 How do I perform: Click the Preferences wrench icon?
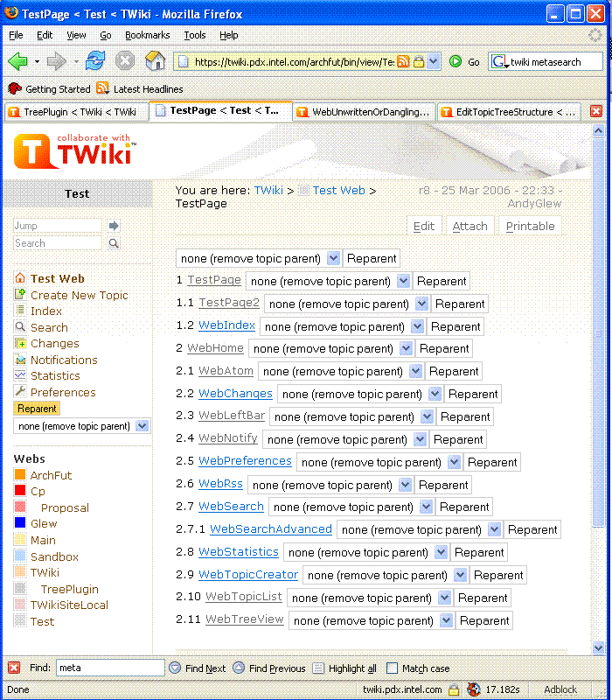tap(20, 391)
